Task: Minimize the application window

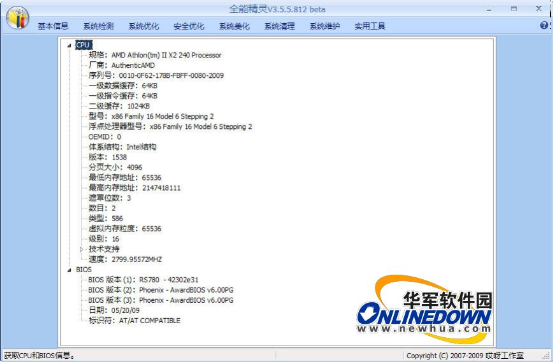Action: click(489, 9)
